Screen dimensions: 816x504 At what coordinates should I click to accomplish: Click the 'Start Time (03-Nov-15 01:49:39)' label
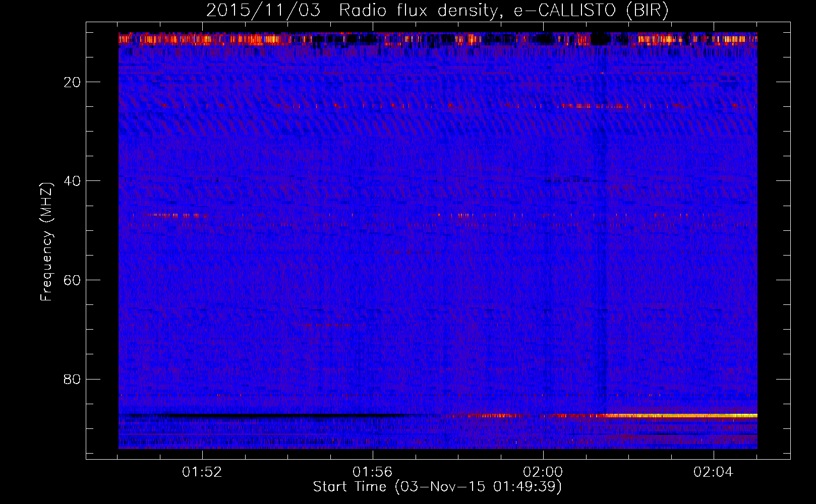[x=437, y=487]
